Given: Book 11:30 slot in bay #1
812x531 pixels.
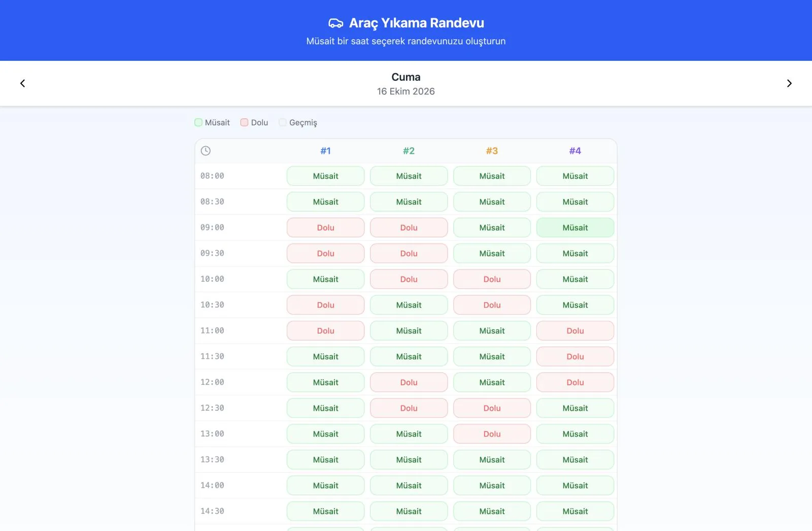Looking at the screenshot, I should coord(326,357).
